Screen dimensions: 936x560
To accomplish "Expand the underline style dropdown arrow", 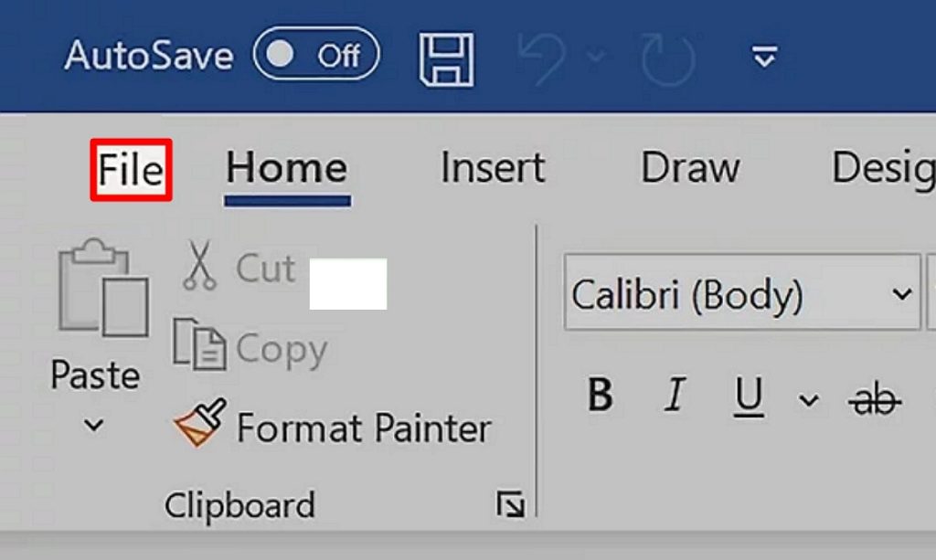I will (808, 399).
